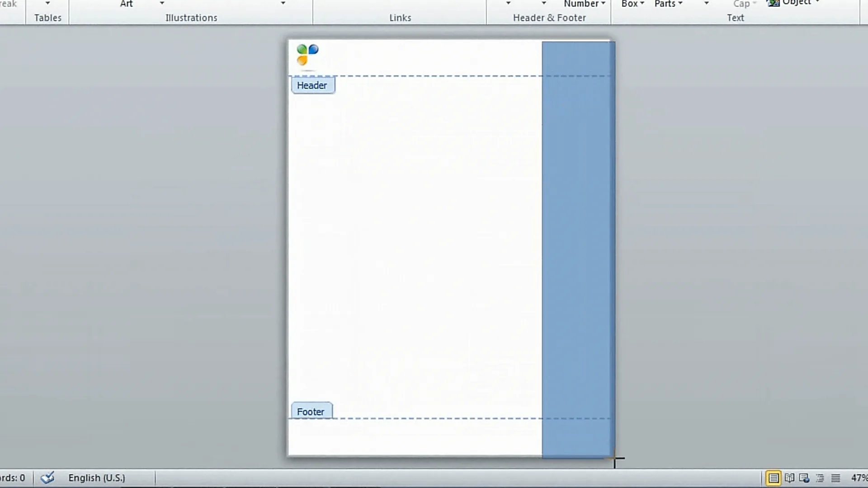Select the English (U.S.) language indicator

click(97, 478)
